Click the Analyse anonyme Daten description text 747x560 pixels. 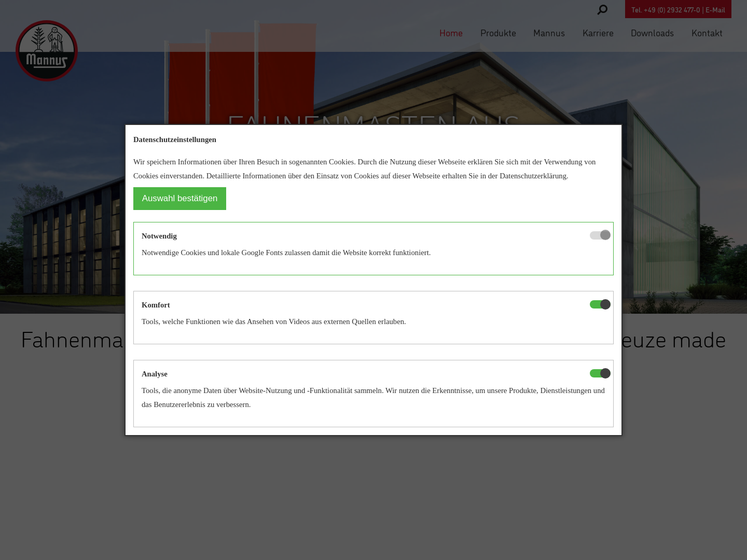click(x=373, y=397)
